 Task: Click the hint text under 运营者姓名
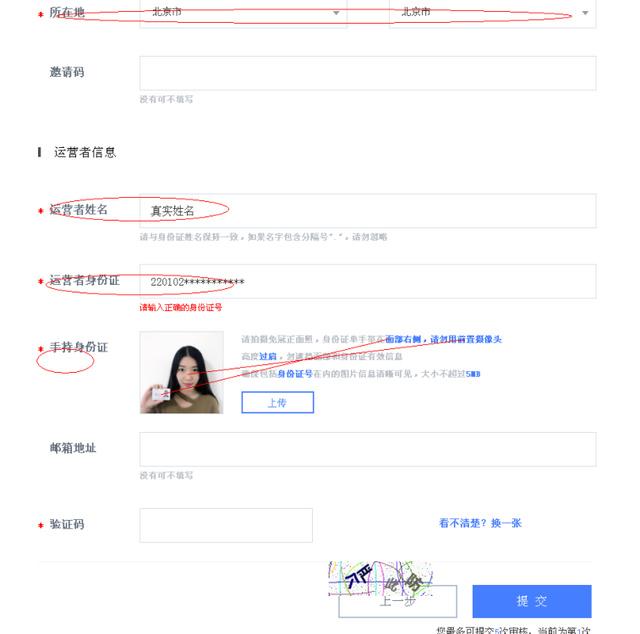[263, 237]
